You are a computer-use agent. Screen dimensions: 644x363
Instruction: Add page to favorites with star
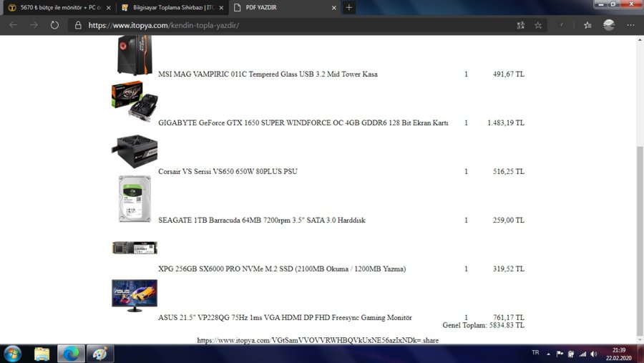tap(538, 25)
